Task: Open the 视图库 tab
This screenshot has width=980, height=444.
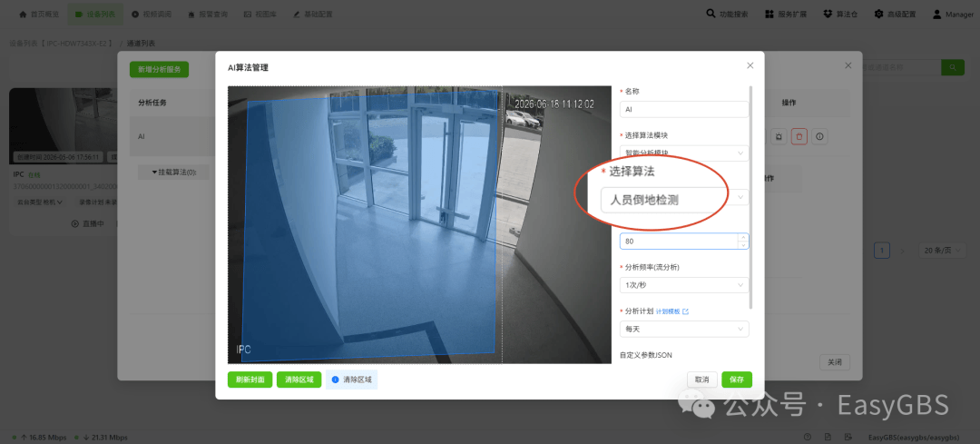Action: pos(260,14)
